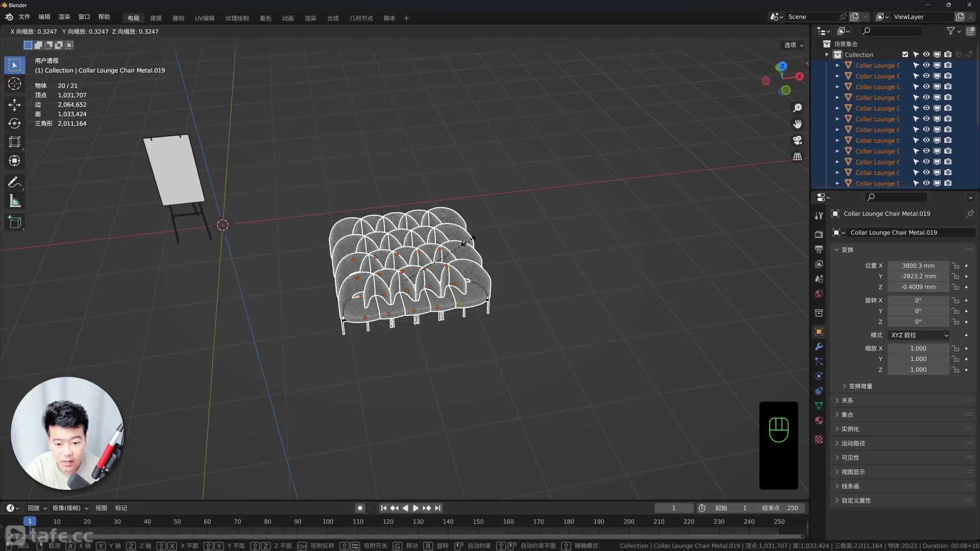Disable a camera render toggle for a chair
980x551 pixels.
pyautogui.click(x=948, y=65)
